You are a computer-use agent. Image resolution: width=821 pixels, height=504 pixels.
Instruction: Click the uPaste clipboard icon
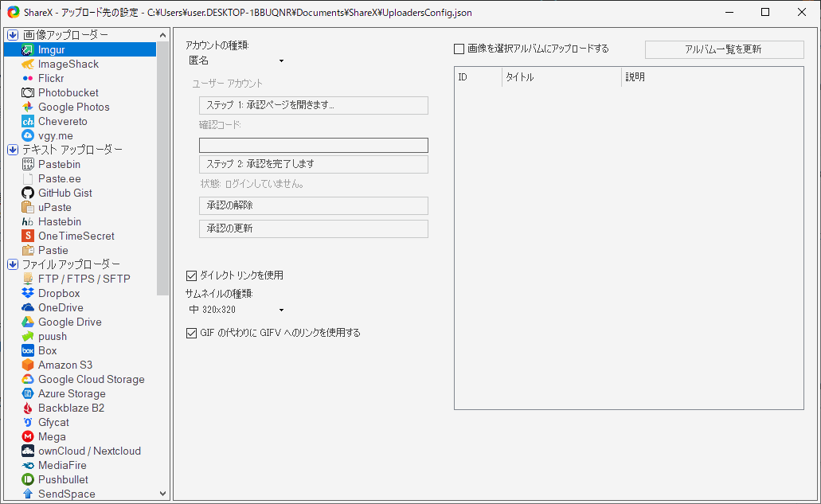pos(28,207)
